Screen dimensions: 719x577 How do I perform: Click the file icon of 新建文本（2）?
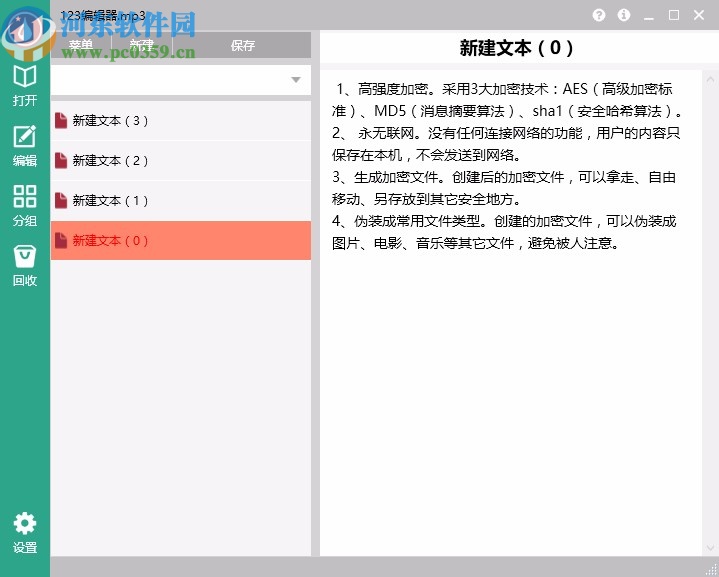(x=61, y=161)
